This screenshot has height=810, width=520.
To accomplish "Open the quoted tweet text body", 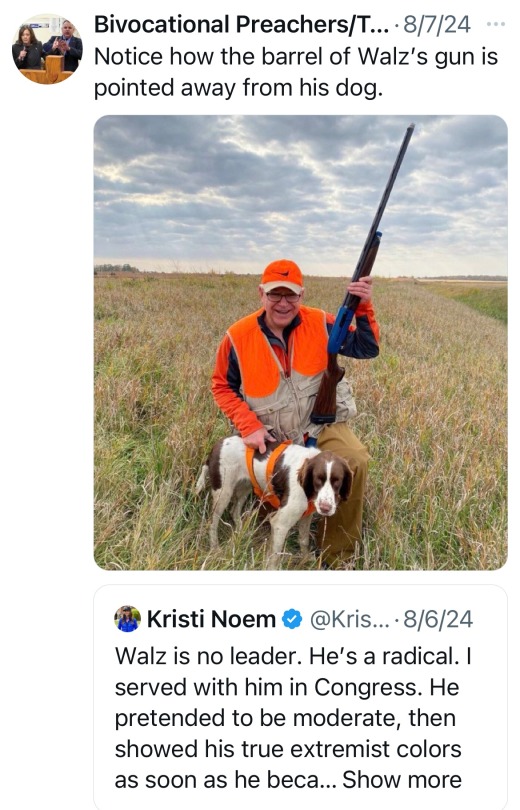I will [292, 718].
